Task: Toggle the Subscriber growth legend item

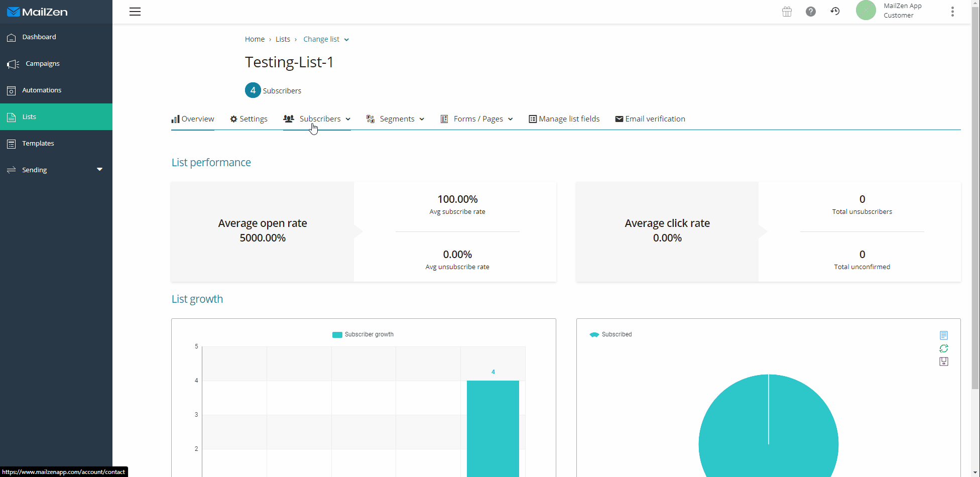Action: point(363,334)
